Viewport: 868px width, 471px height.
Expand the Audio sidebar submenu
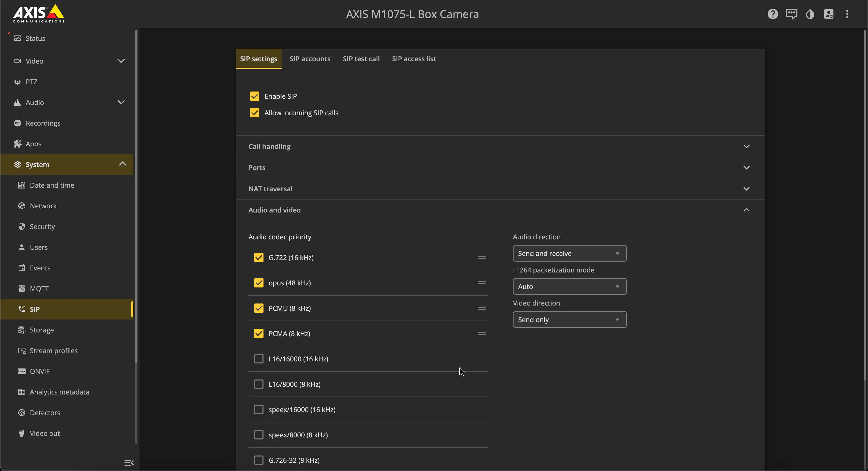[121, 102]
